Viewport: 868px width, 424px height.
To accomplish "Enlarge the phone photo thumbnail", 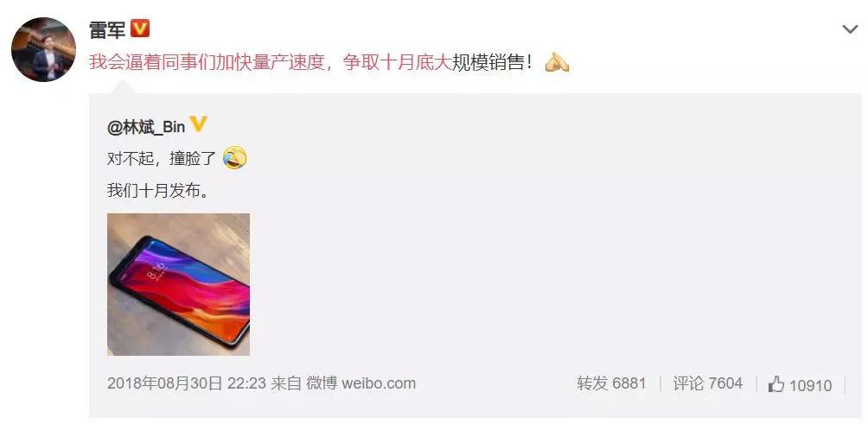I will coord(178,284).
